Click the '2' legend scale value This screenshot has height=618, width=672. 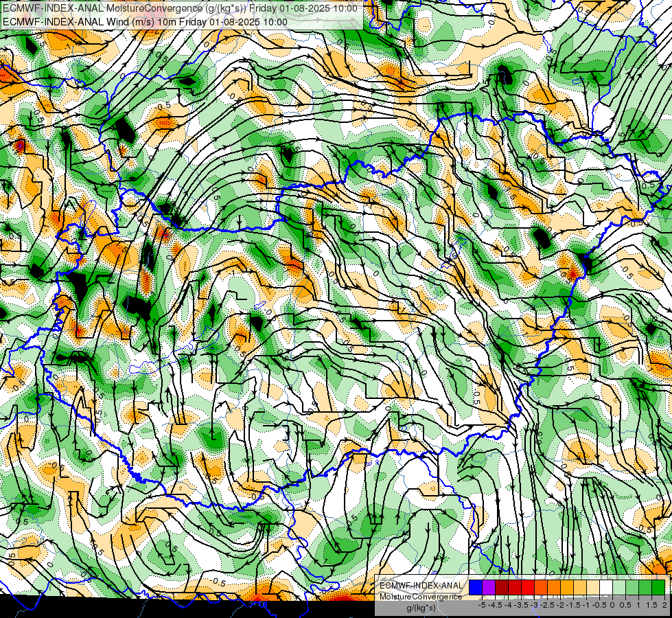coord(664,605)
